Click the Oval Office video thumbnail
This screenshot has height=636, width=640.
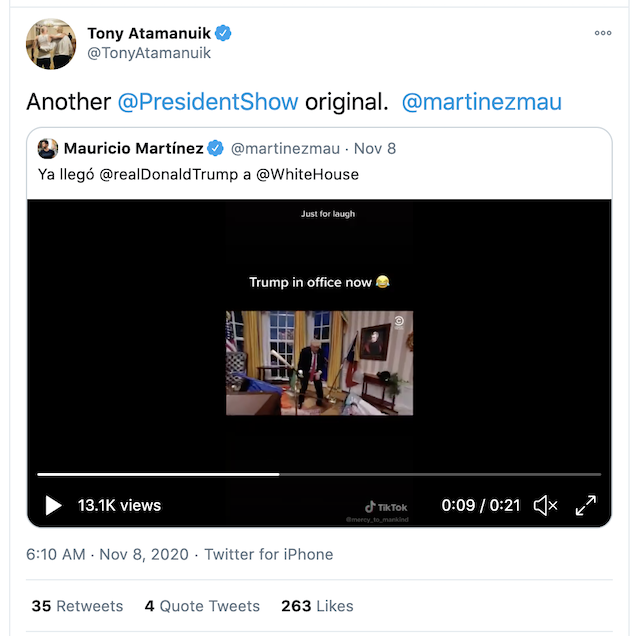pos(319,362)
